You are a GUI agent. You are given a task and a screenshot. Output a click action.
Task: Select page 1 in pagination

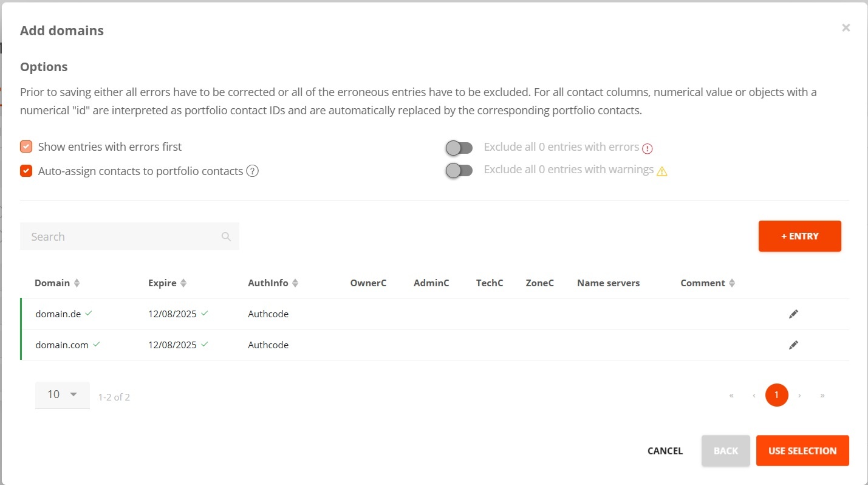point(777,395)
